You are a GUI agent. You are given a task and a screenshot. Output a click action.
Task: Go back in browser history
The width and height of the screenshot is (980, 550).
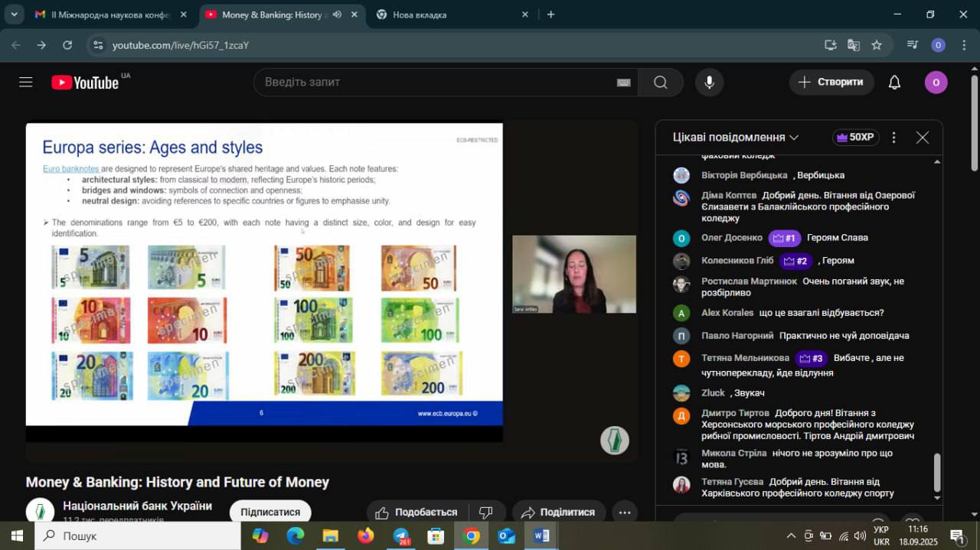(x=16, y=45)
